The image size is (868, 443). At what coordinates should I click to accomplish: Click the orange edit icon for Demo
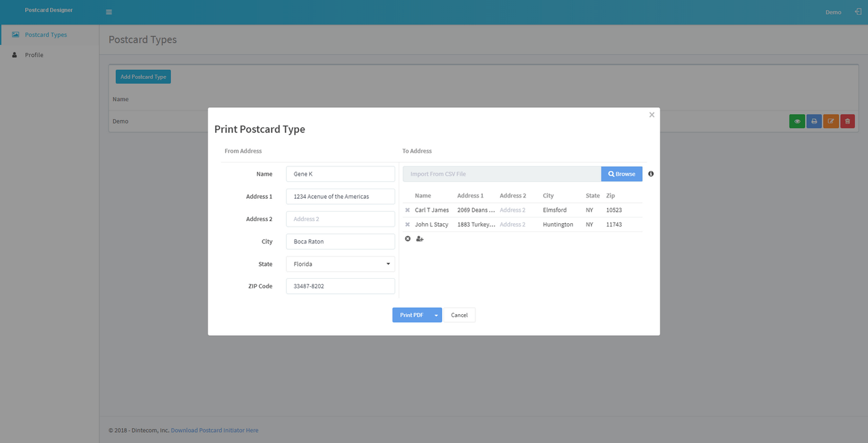coord(831,121)
